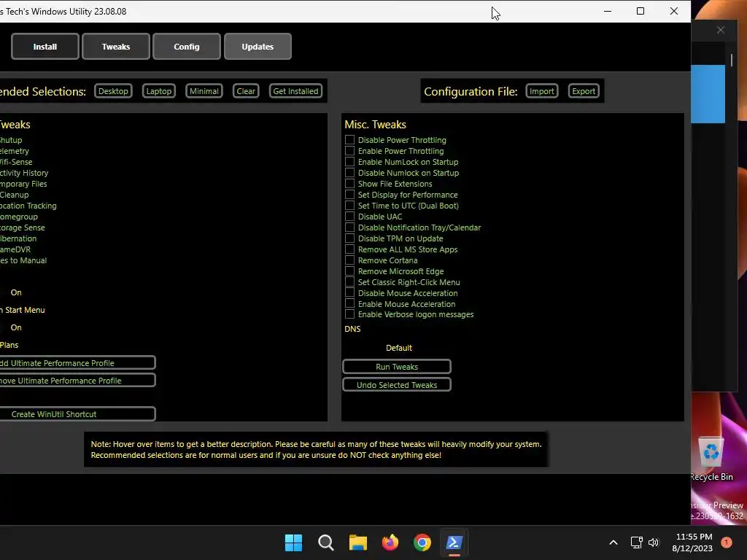Check Disable TPM on Update
This screenshot has height=560, width=747.
pos(349,238)
